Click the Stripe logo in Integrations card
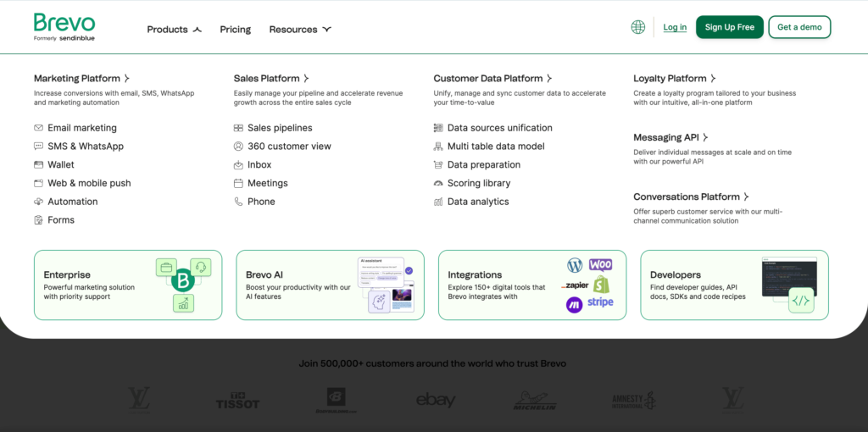Screen dimensions: 868x432 [600, 302]
